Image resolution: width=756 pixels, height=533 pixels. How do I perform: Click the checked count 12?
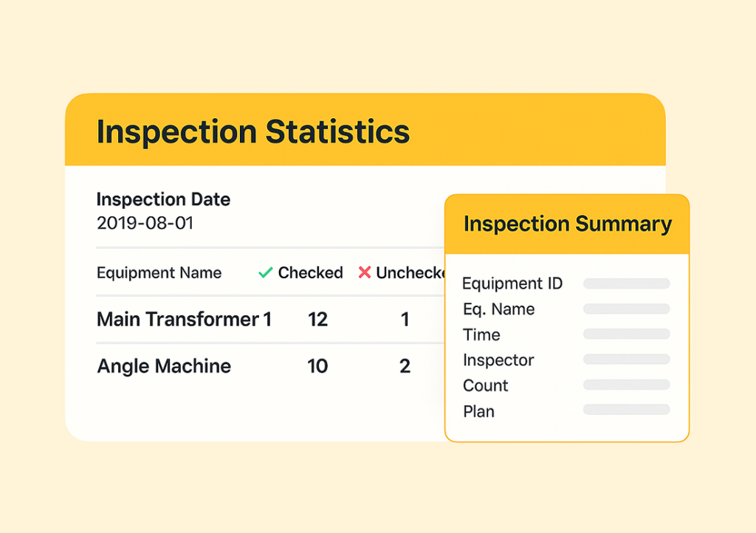coord(317,320)
